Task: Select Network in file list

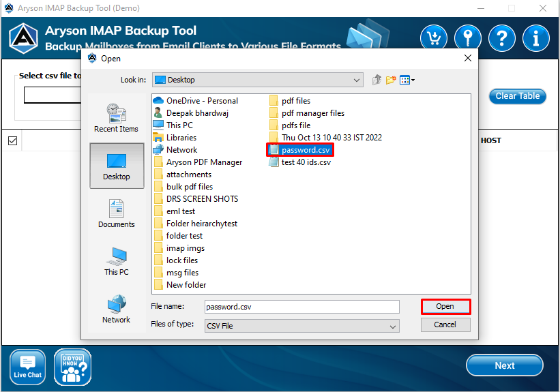Action: click(175, 149)
